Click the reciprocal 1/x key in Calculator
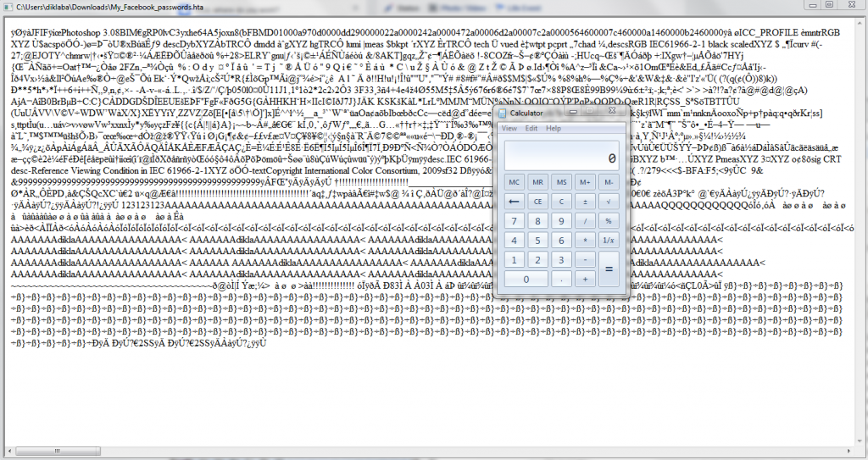Screen dimensions: 868x460 [609, 241]
